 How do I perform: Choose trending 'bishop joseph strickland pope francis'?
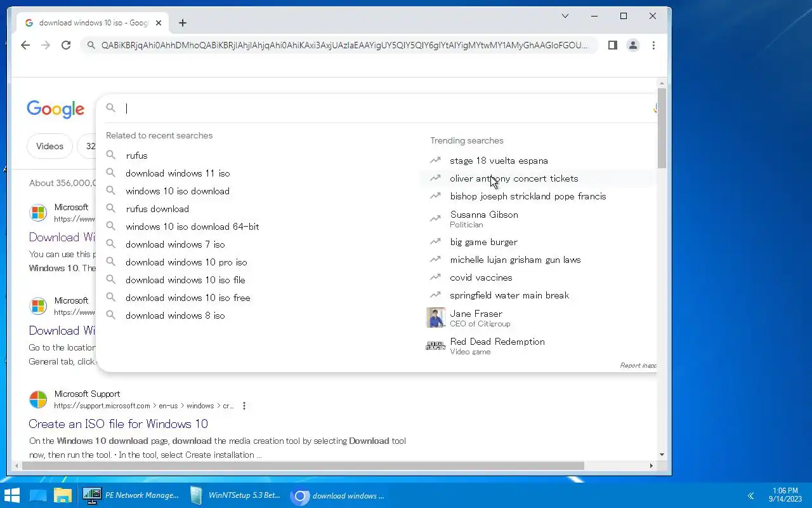(538, 196)
